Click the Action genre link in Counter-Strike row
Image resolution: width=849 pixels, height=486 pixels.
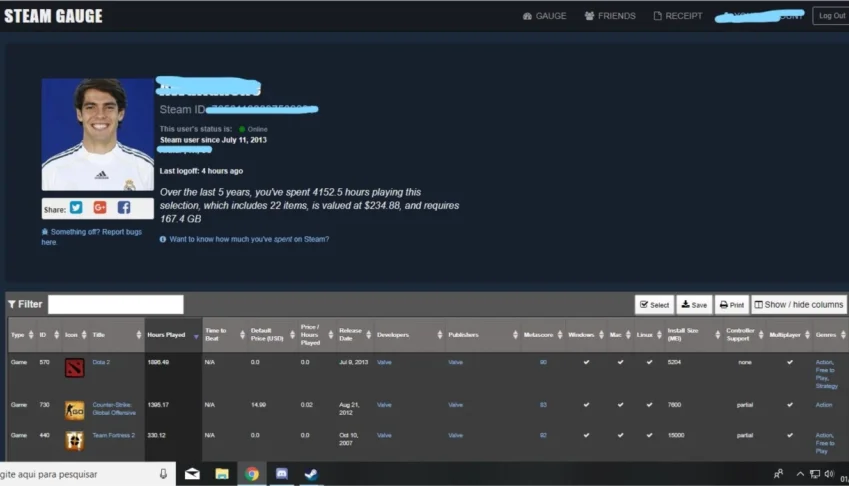click(x=824, y=405)
